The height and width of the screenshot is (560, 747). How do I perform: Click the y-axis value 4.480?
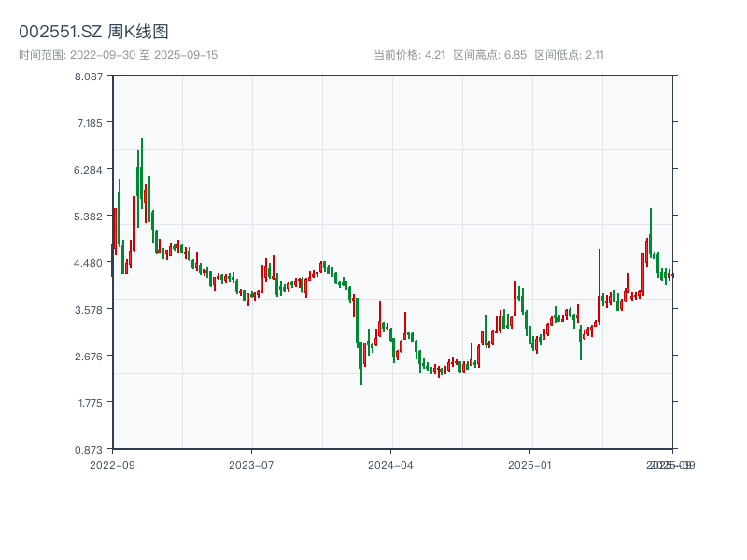coord(88,263)
